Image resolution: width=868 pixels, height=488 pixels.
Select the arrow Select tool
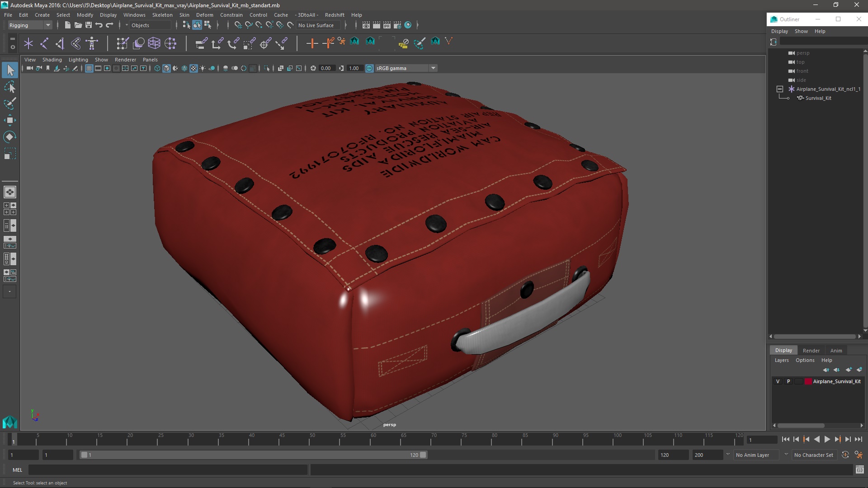click(10, 70)
